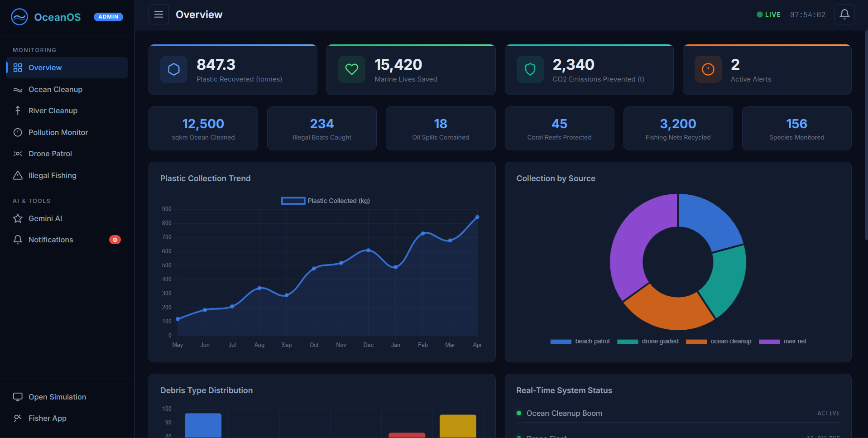Select Drone Patrol in sidebar
The width and height of the screenshot is (868, 438).
(x=67, y=154)
